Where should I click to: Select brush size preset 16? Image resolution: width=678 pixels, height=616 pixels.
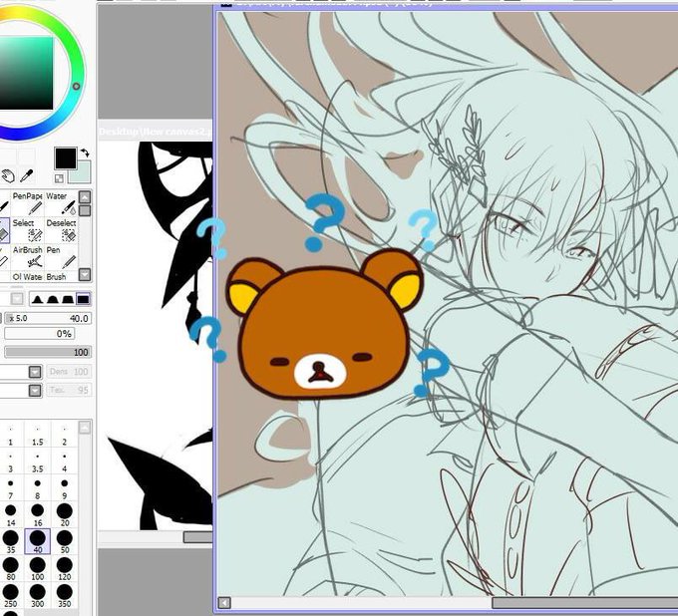point(38,515)
